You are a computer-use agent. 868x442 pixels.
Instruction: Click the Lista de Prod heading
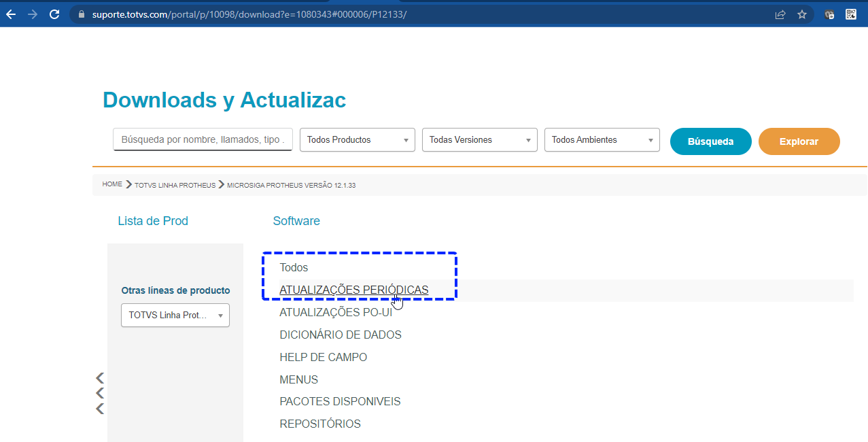click(x=153, y=221)
